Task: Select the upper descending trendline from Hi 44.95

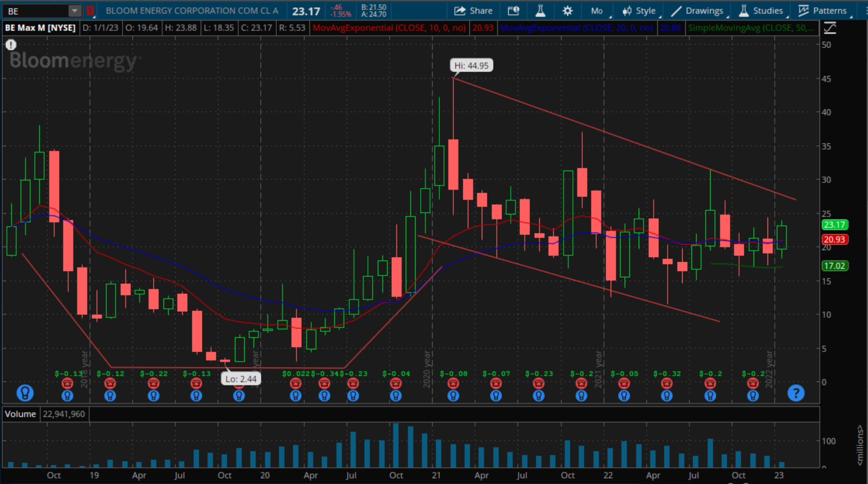Action: (x=624, y=139)
